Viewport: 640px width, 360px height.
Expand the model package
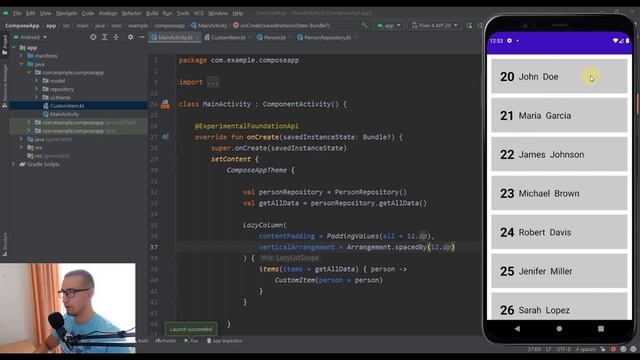point(37,81)
